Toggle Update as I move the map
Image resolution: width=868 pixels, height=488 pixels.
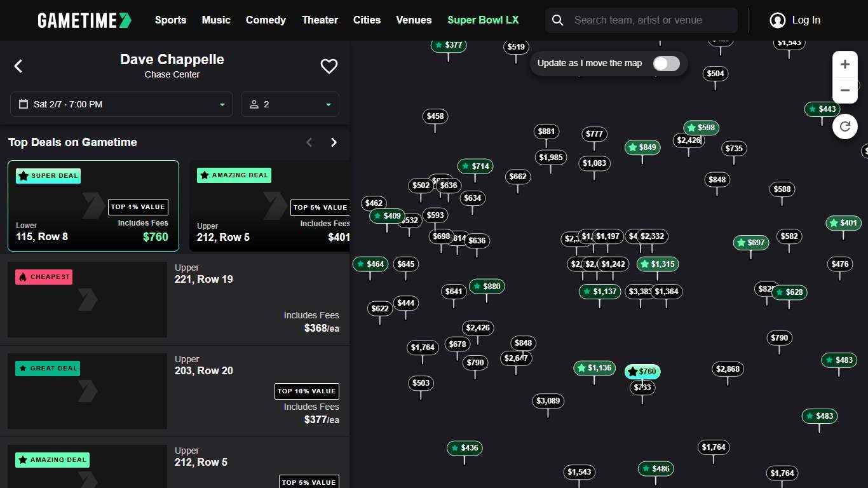coord(666,64)
